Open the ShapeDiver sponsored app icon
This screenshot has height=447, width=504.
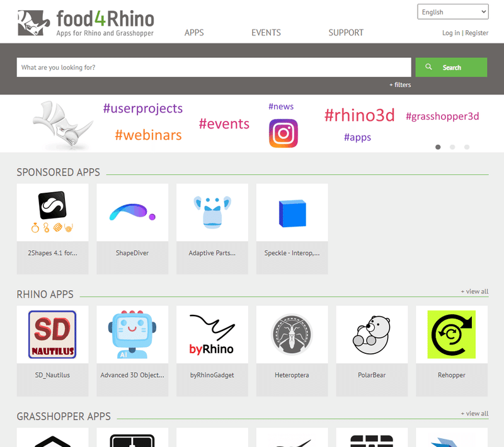(x=132, y=212)
